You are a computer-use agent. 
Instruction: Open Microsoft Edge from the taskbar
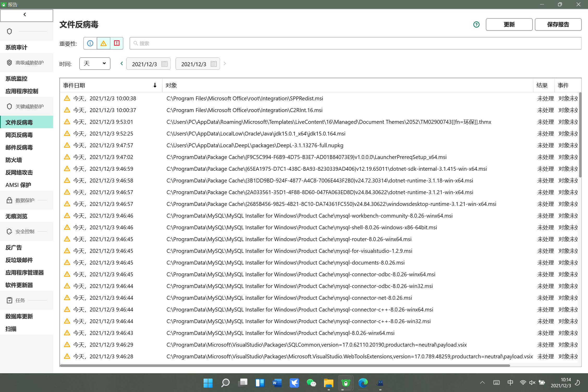click(363, 383)
